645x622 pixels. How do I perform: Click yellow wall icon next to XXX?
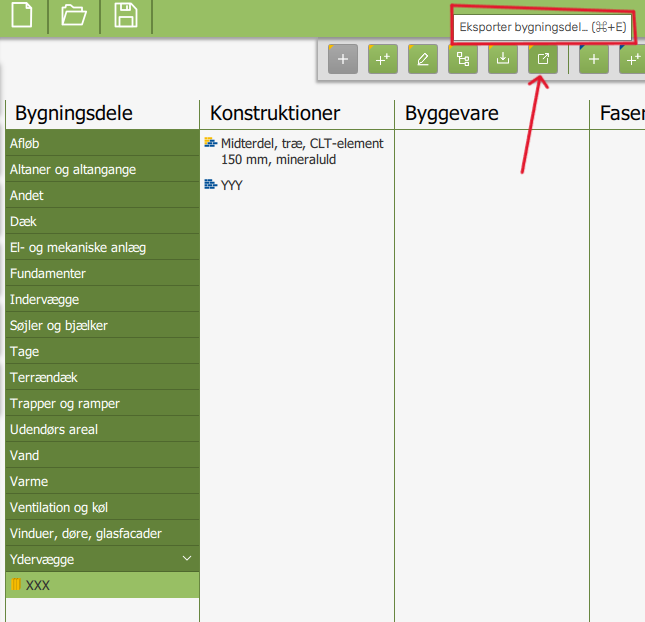(x=16, y=584)
